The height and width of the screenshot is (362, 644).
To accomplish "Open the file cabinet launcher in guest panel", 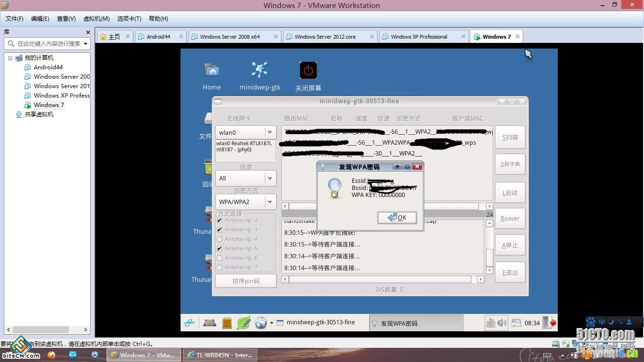I will click(227, 323).
